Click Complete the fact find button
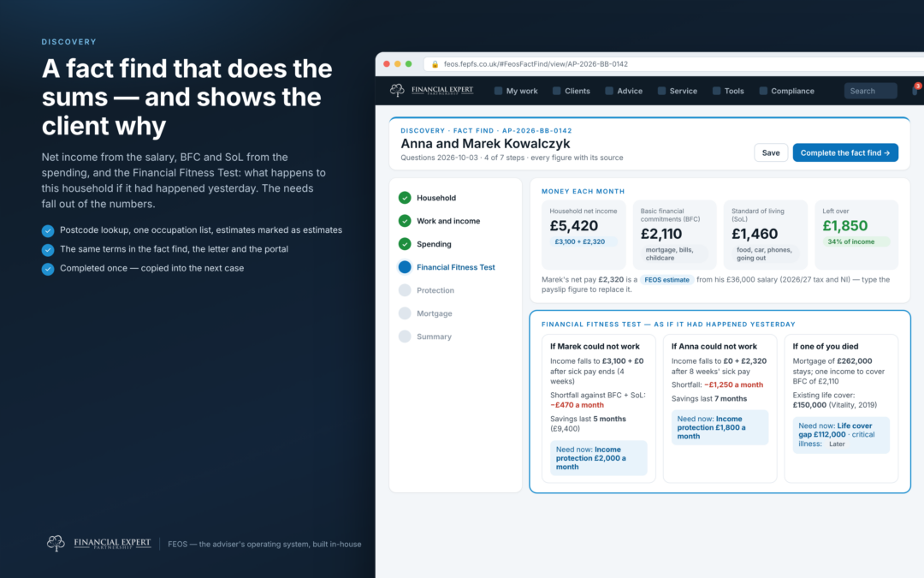Viewport: 924px width, 578px height. click(845, 152)
